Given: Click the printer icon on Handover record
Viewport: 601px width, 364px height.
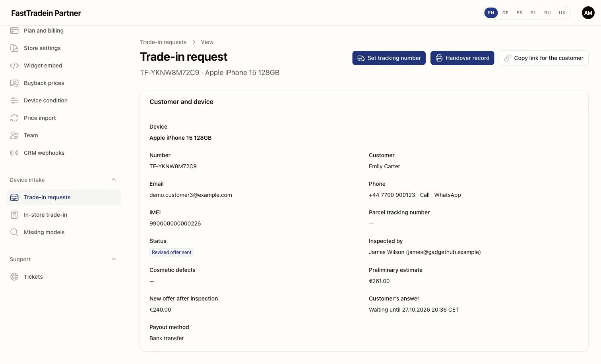Looking at the screenshot, I should tap(439, 58).
